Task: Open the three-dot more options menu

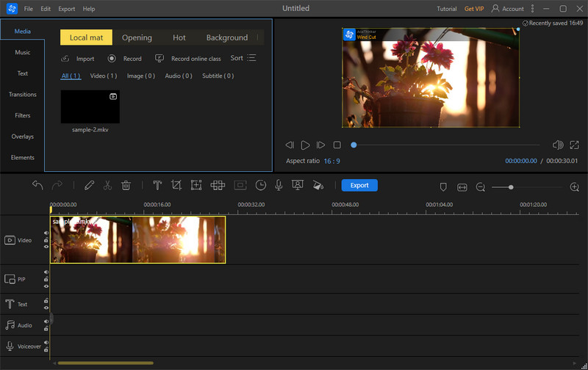Action: 532,8
